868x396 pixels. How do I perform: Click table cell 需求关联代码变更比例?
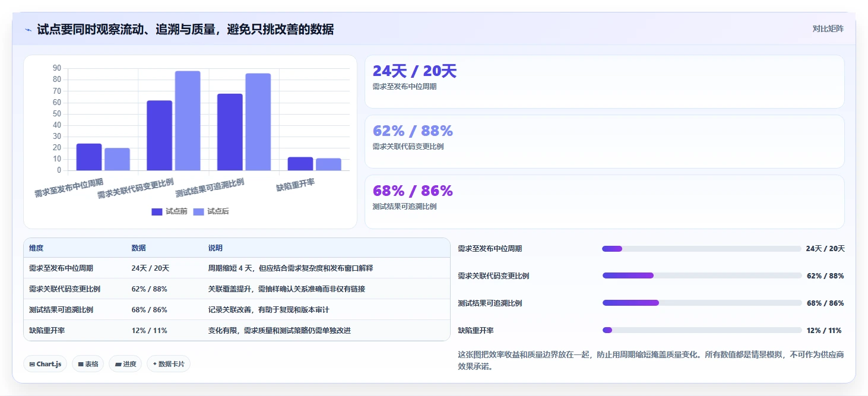click(x=65, y=289)
